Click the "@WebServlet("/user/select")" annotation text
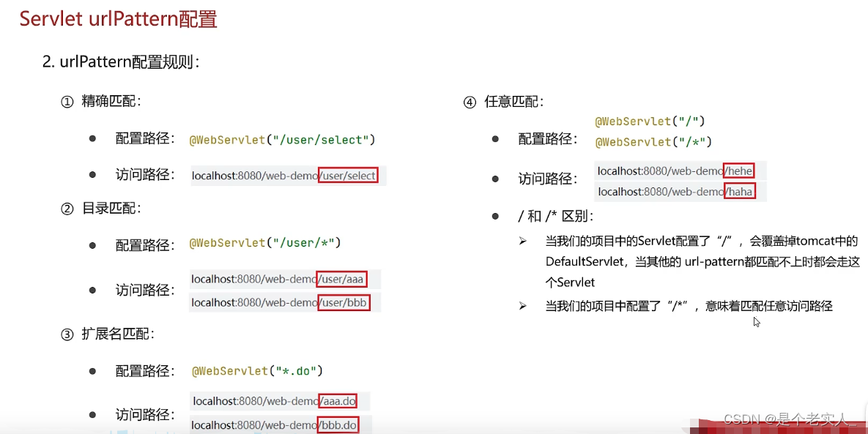 tap(282, 138)
